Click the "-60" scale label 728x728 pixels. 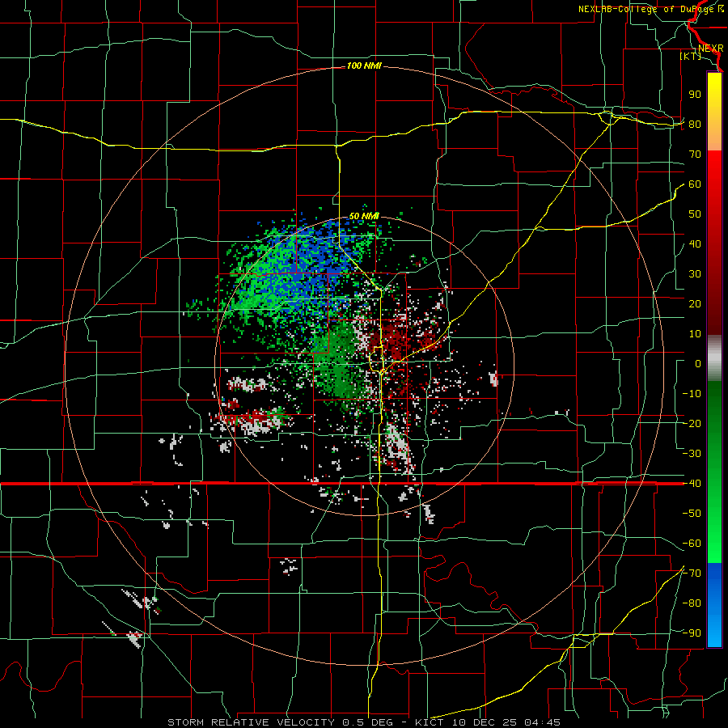coord(692,544)
